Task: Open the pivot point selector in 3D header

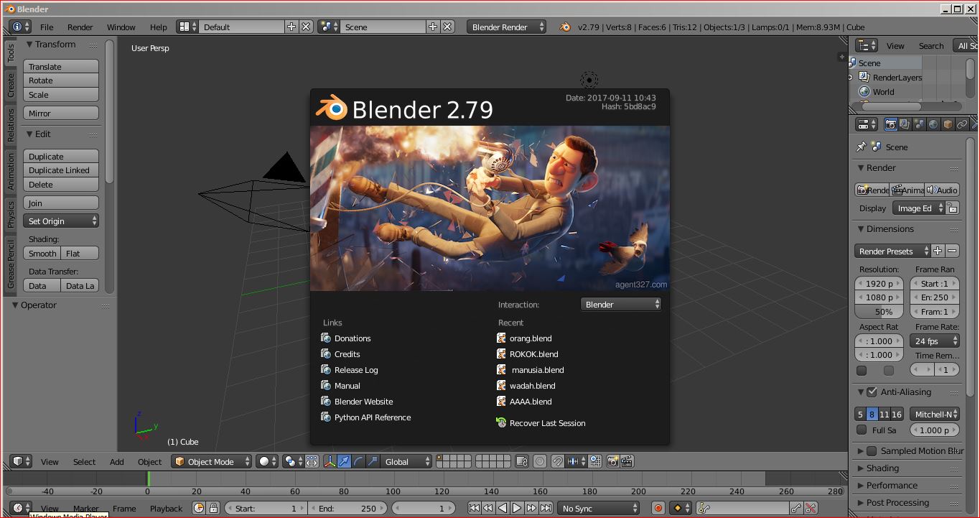Action: [x=292, y=461]
